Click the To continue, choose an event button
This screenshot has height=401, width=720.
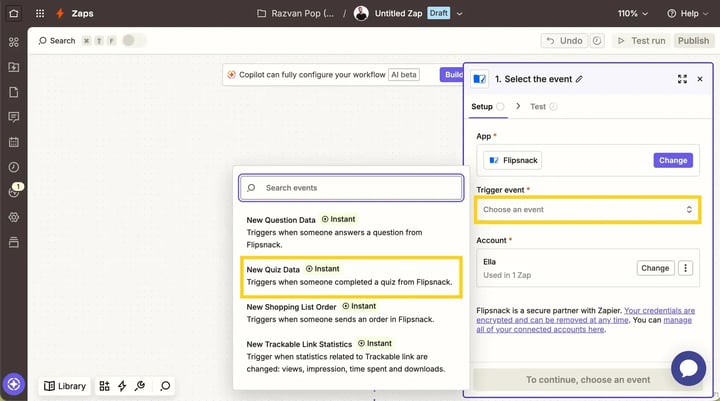[x=588, y=380]
